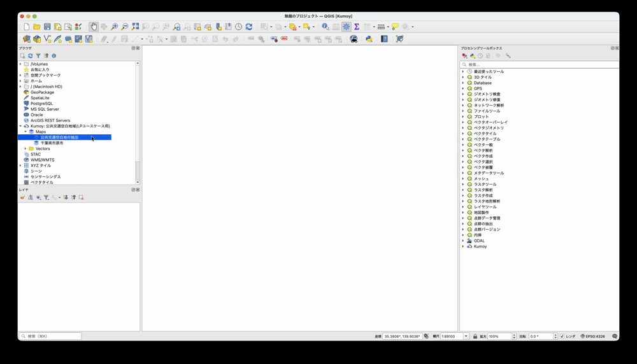Click the Layers panel filter legend icon
The image size is (637, 364).
47,198
